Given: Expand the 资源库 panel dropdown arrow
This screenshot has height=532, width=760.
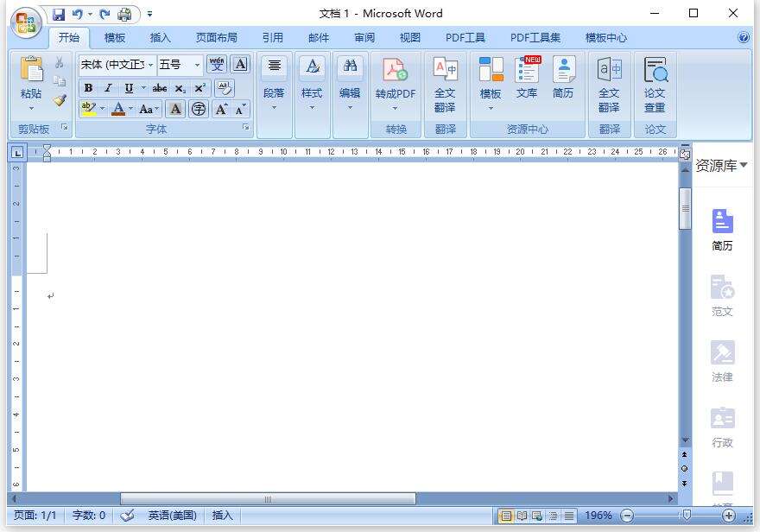Looking at the screenshot, I should [744, 165].
